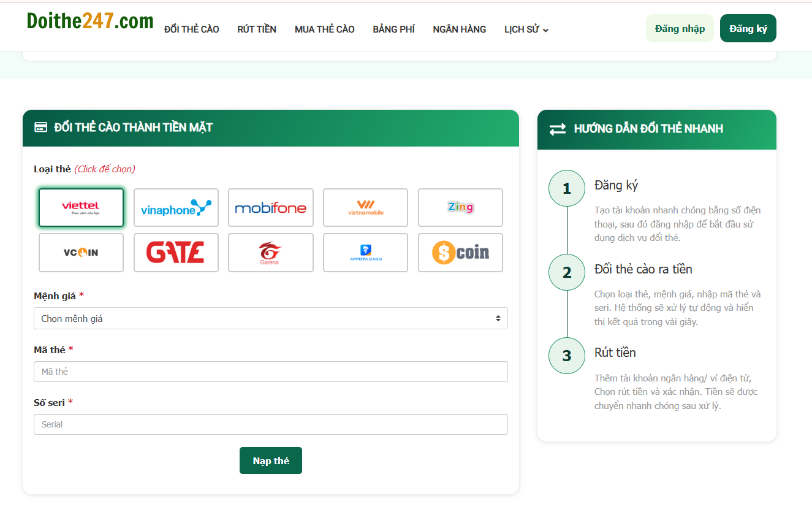Click the Hướng dẫn đổi thẻ nhanh title
812x520 pixels.
coord(648,129)
